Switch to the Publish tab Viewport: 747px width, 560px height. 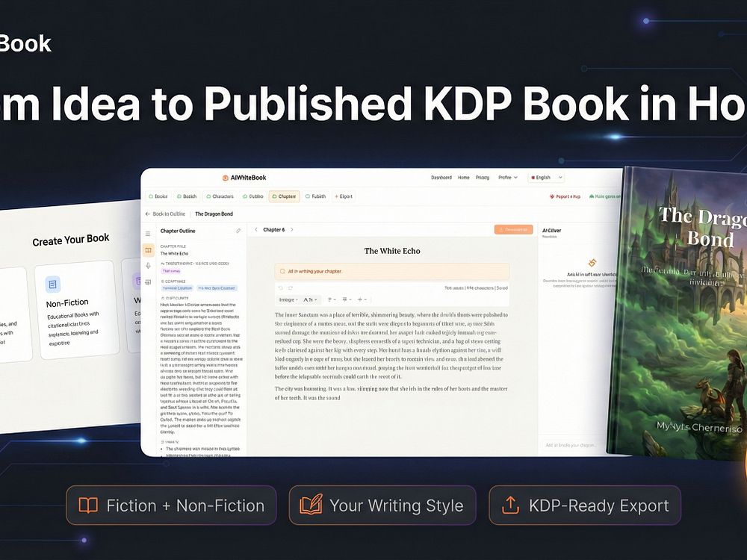point(315,196)
